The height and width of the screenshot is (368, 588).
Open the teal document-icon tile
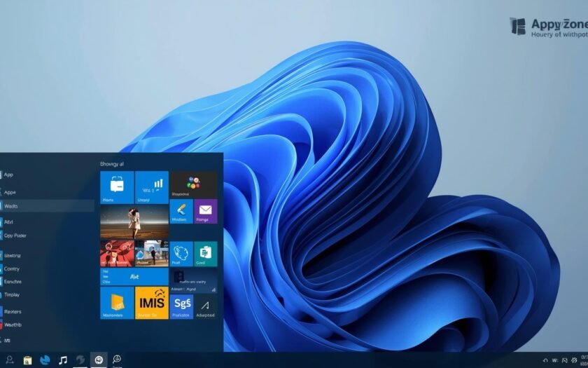206,254
